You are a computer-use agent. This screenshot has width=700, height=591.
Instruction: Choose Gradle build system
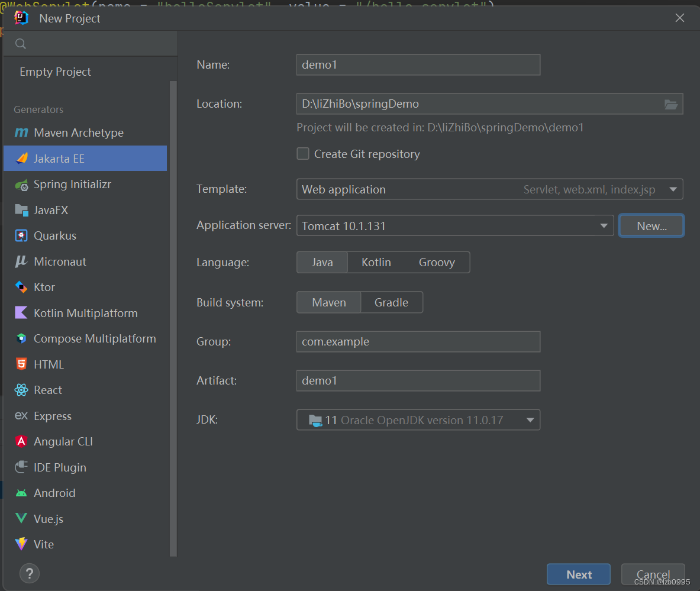(392, 303)
